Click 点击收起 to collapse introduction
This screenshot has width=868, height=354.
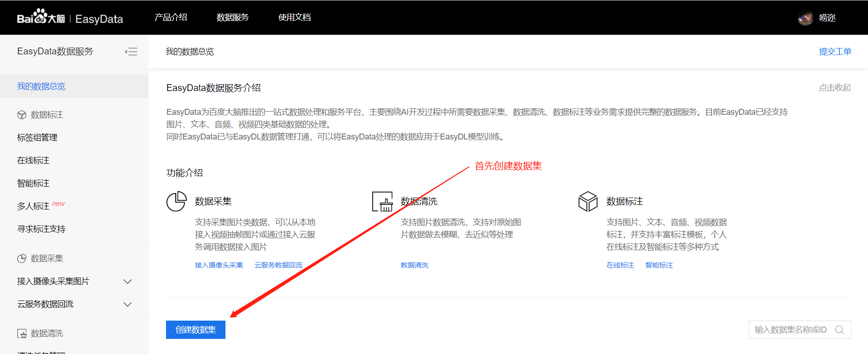point(835,87)
